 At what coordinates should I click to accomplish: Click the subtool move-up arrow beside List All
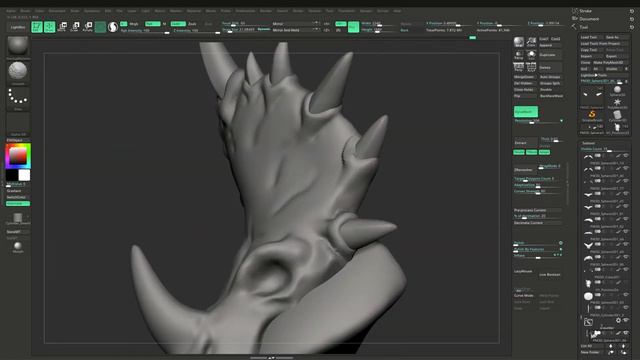(611, 346)
